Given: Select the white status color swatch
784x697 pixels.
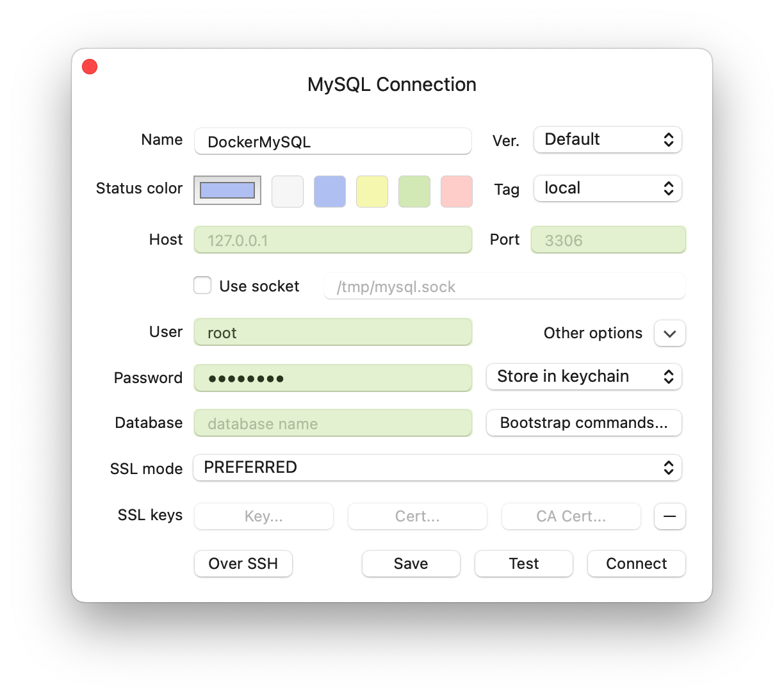Looking at the screenshot, I should point(288,192).
